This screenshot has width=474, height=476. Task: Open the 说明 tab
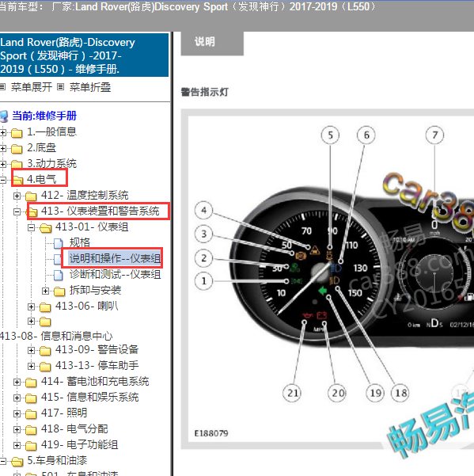(x=212, y=43)
